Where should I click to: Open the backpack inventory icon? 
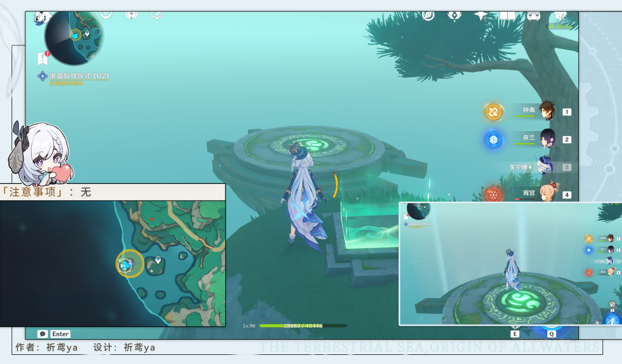[533, 16]
